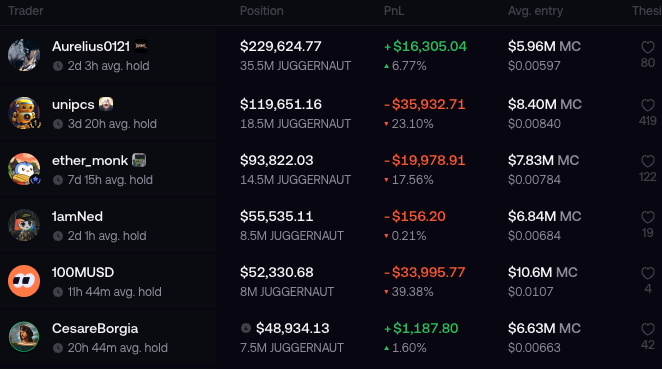This screenshot has width=662, height=369.
Task: Sort by Avg. entry column header
Action: click(535, 11)
